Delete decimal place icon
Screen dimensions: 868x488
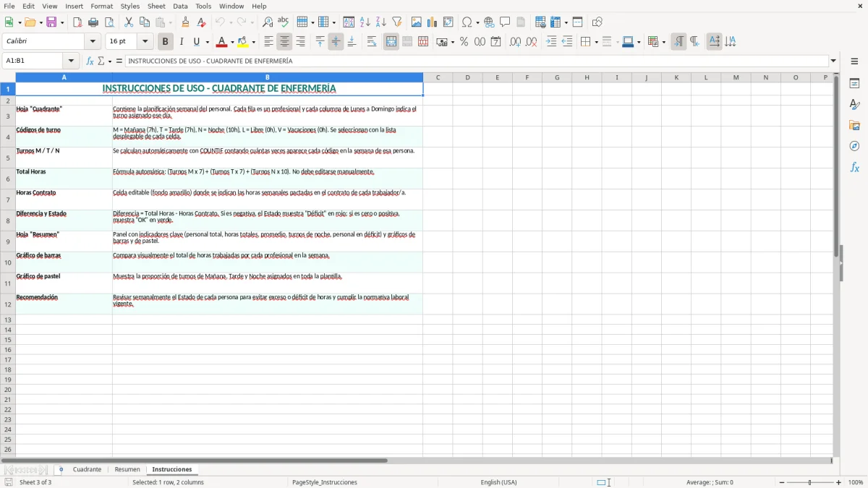pyautogui.click(x=532, y=42)
